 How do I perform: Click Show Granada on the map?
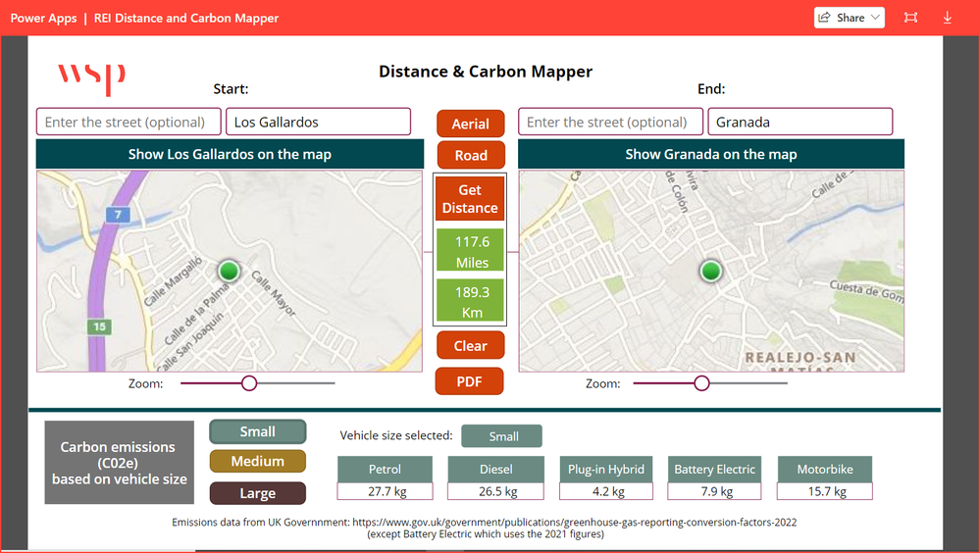point(711,154)
